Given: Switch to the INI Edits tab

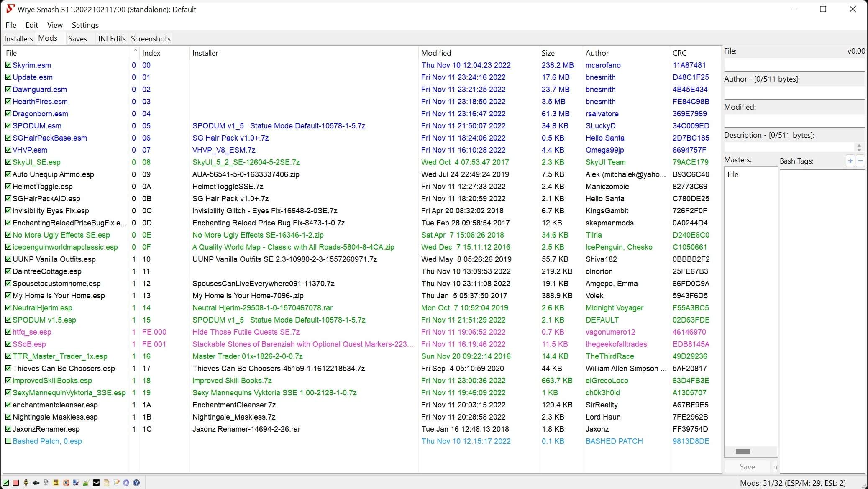Looking at the screenshot, I should (112, 38).
